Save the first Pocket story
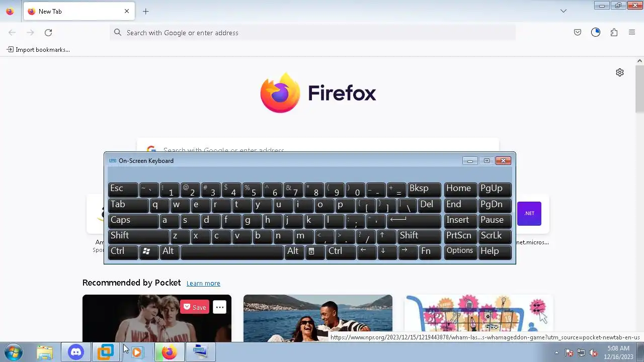644x362 pixels. [x=194, y=307]
